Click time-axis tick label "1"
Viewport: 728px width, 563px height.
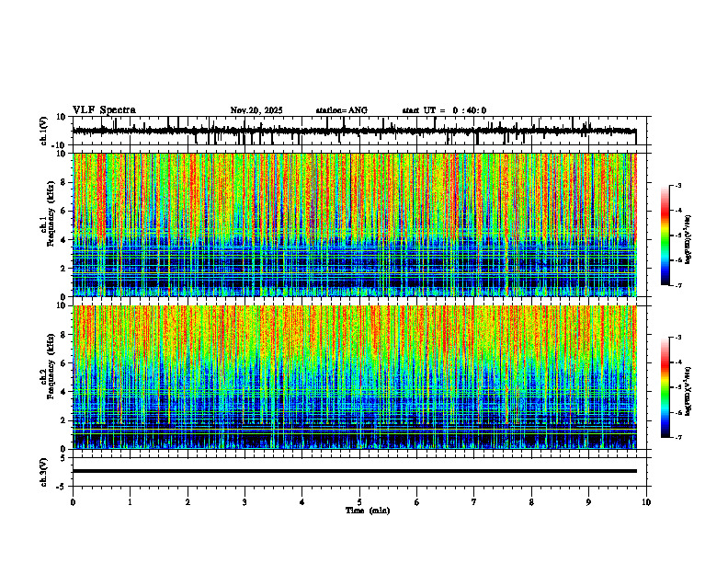[x=130, y=502]
